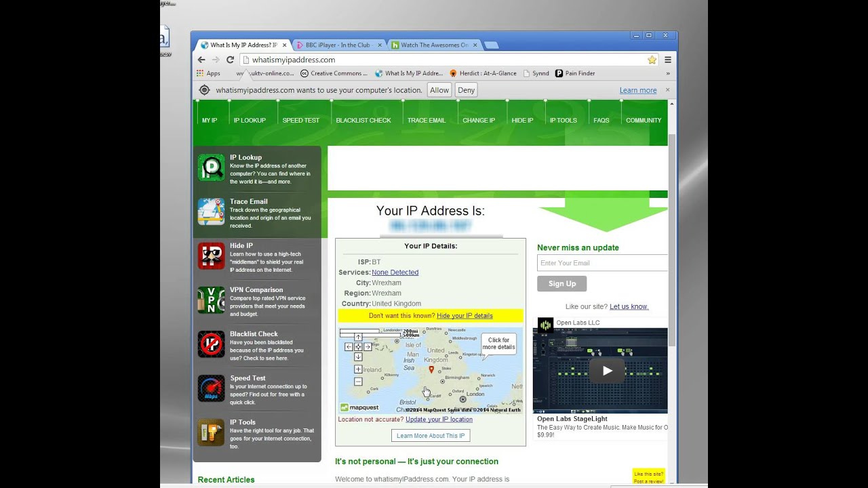The image size is (868, 488).
Task: Pan the map left
Action: 349,347
